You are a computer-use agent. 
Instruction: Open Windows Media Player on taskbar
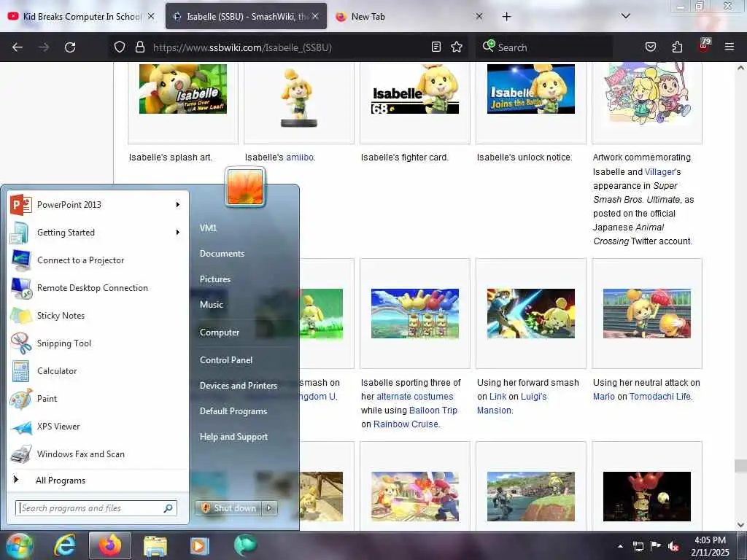click(199, 545)
